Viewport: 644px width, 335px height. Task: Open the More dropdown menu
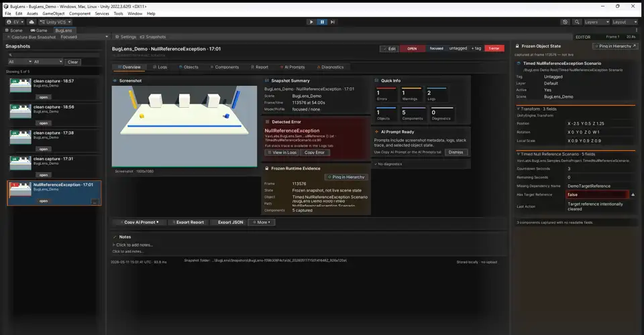[x=262, y=222]
